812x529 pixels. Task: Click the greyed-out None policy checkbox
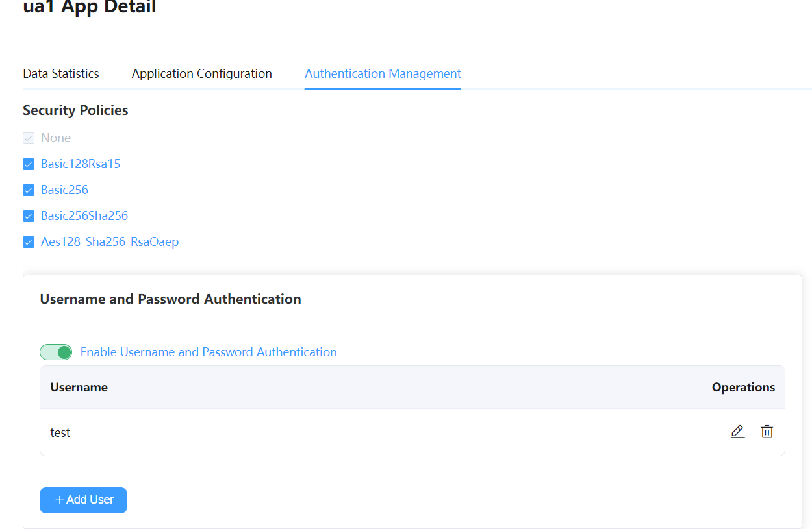pos(29,138)
